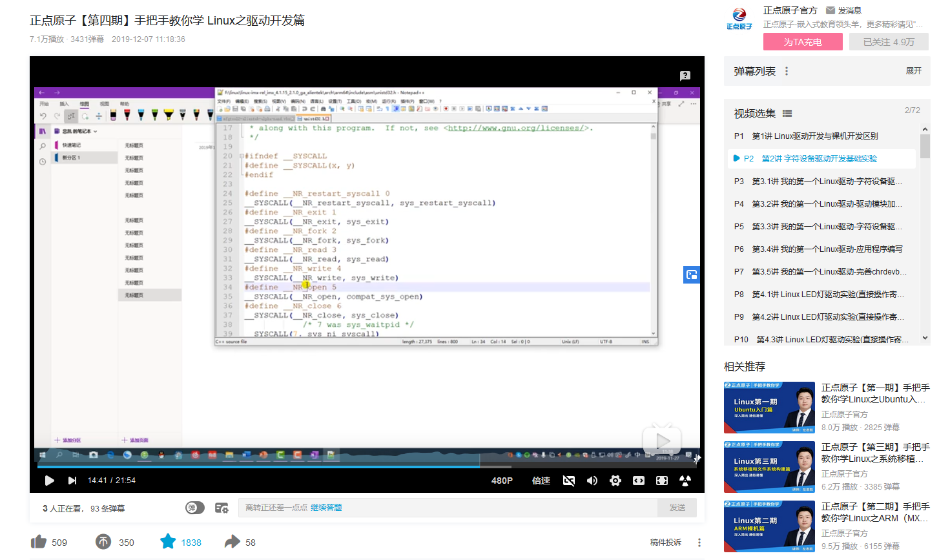Click the 3 人正在看 viewer count text
This screenshot has height=560, width=939.
point(63,508)
